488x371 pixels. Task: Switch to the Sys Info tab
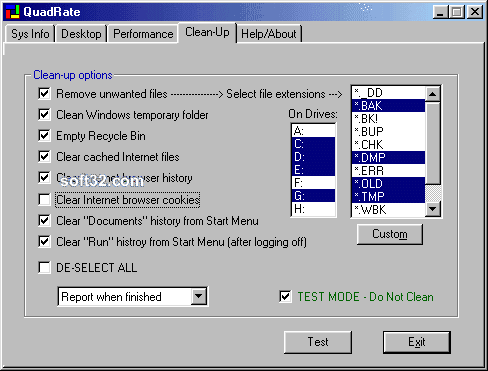(30, 34)
